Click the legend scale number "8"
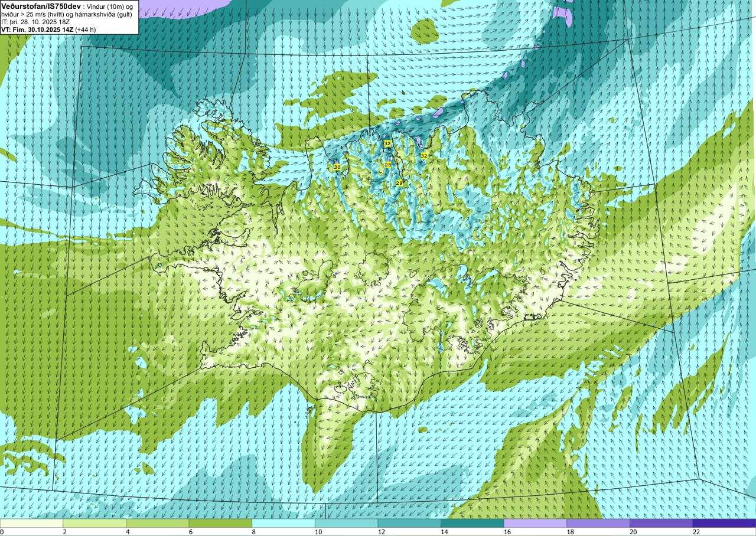The image size is (756, 536). [x=253, y=532]
